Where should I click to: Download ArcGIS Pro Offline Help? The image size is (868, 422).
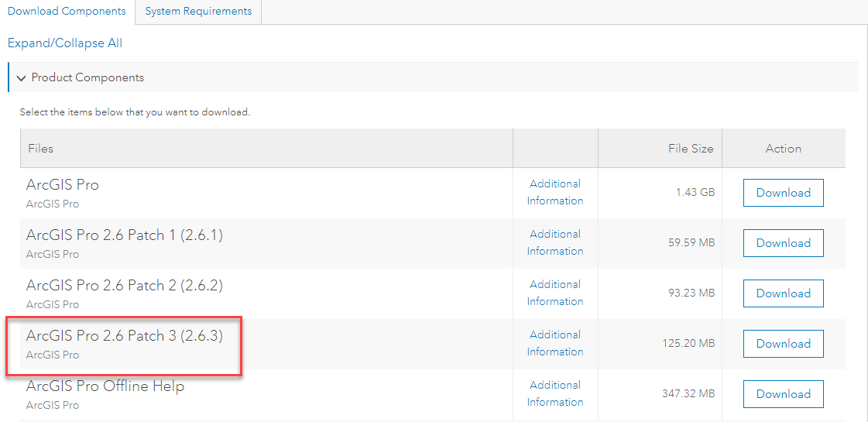784,394
